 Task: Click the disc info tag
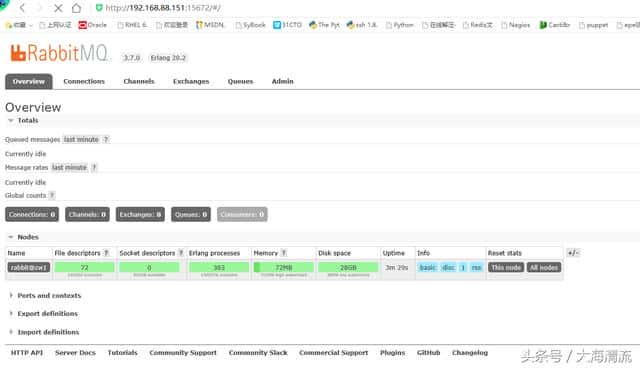tap(449, 268)
